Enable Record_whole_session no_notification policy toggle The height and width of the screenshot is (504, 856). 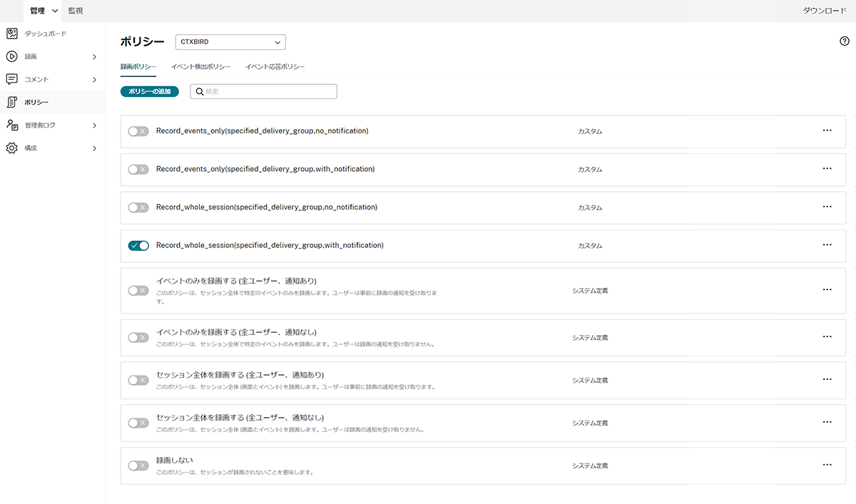[x=138, y=207]
